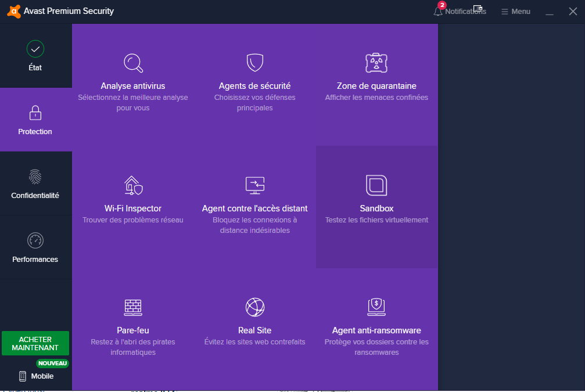The width and height of the screenshot is (585, 392).
Task: Click the NOUVEAU badge
Action: 53,364
